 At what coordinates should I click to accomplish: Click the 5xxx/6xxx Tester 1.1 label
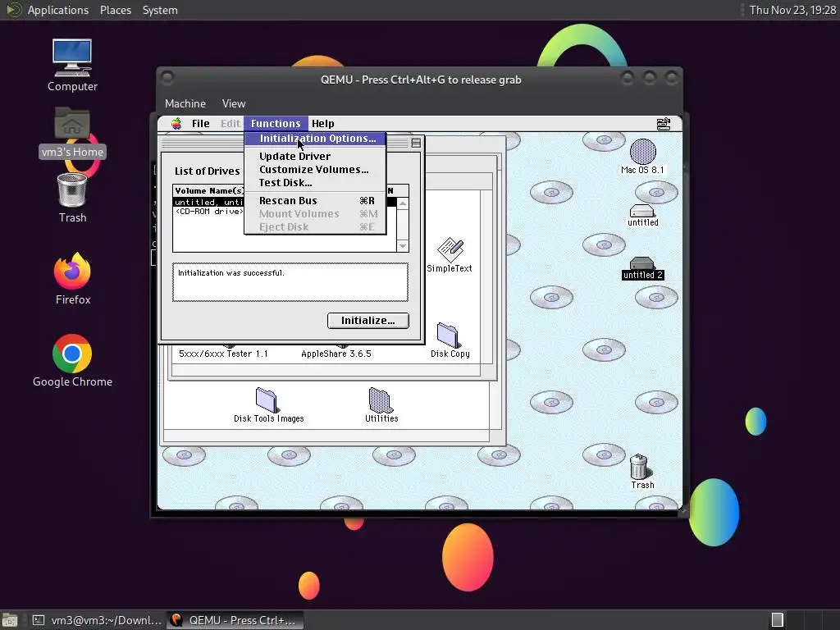point(223,354)
